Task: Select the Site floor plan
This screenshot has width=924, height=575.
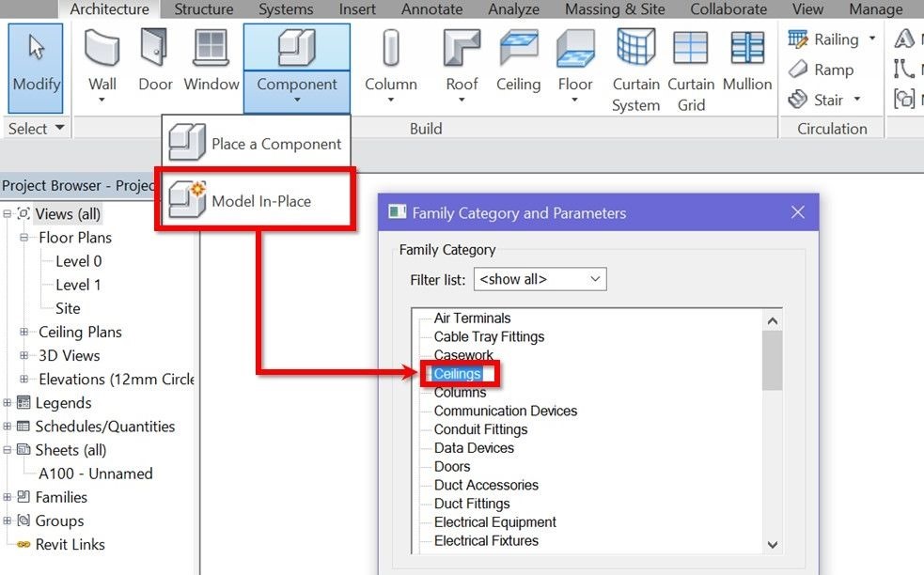Action: tap(68, 308)
